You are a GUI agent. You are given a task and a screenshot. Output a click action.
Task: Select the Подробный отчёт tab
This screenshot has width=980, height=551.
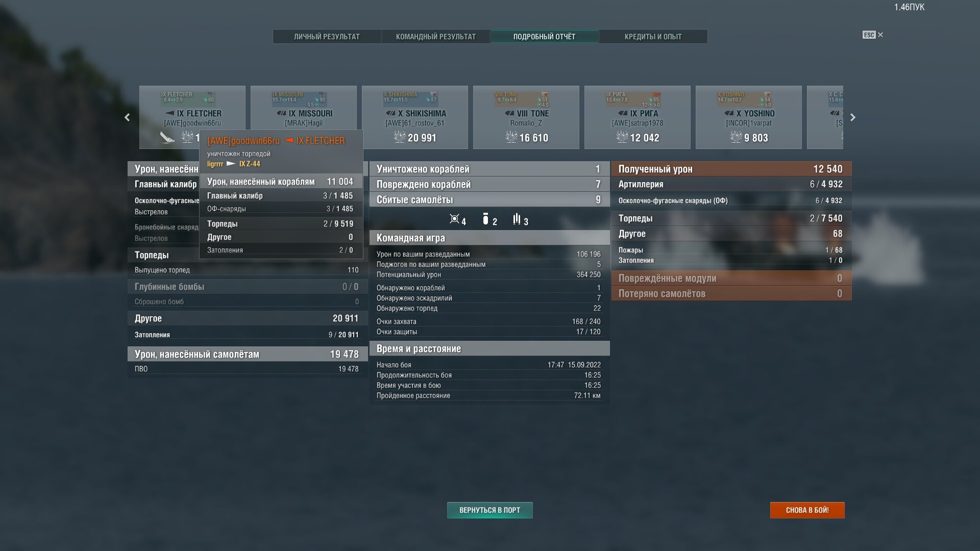[x=544, y=37]
